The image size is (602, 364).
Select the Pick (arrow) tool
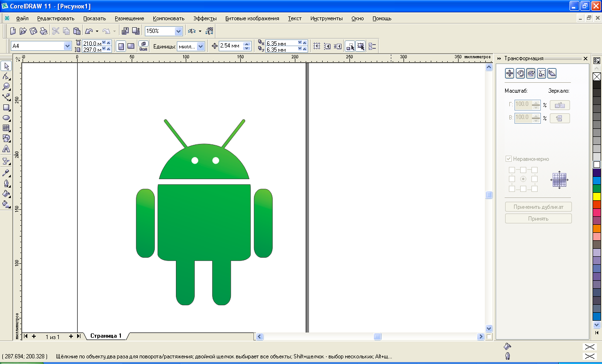click(6, 66)
